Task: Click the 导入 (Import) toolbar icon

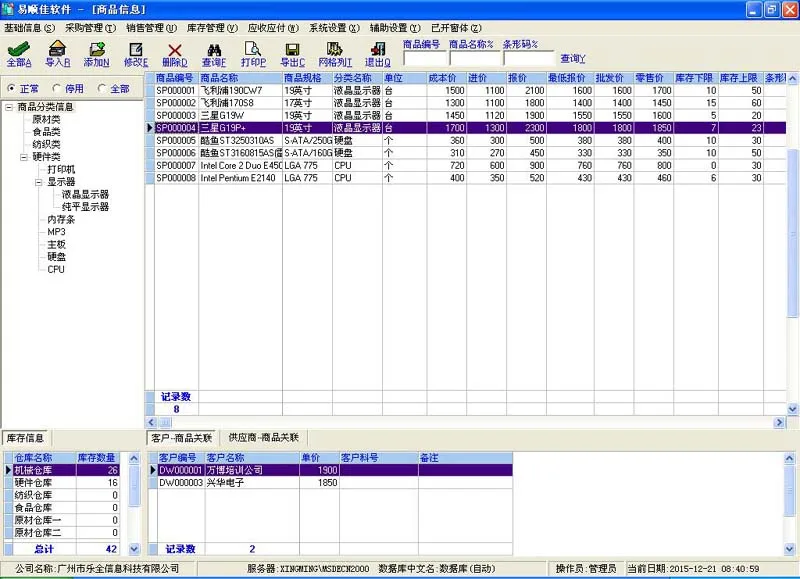Action: pyautogui.click(x=57, y=49)
